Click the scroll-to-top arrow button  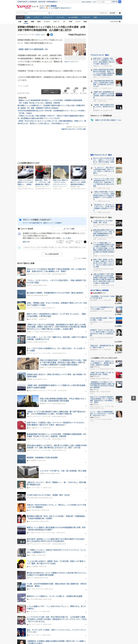133,398
